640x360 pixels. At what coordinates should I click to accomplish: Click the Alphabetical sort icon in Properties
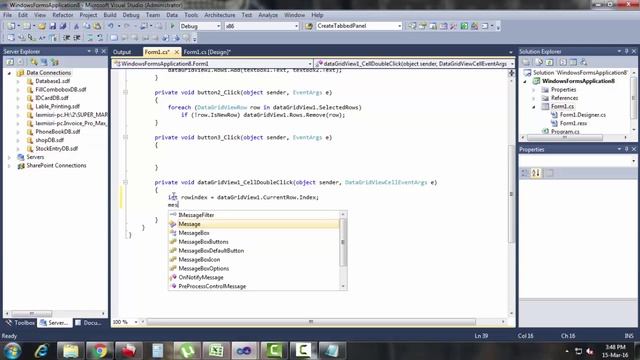tap(536, 173)
